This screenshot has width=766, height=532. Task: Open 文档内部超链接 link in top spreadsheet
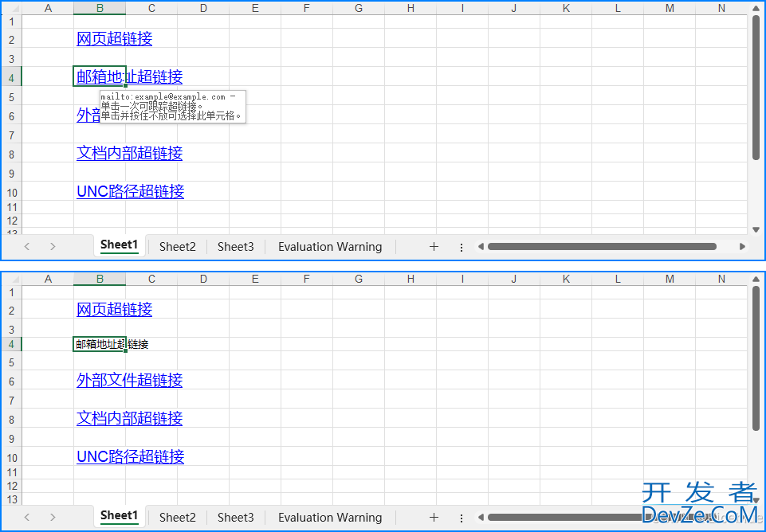[x=129, y=153]
